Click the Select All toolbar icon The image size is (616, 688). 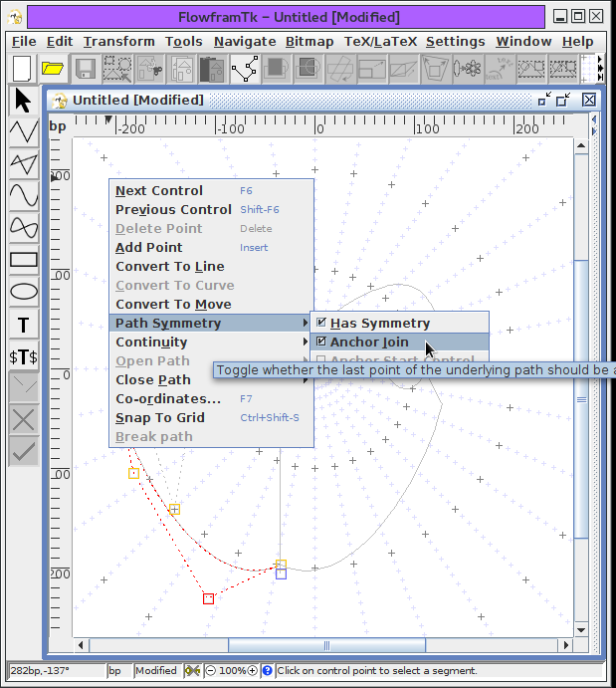point(117,69)
